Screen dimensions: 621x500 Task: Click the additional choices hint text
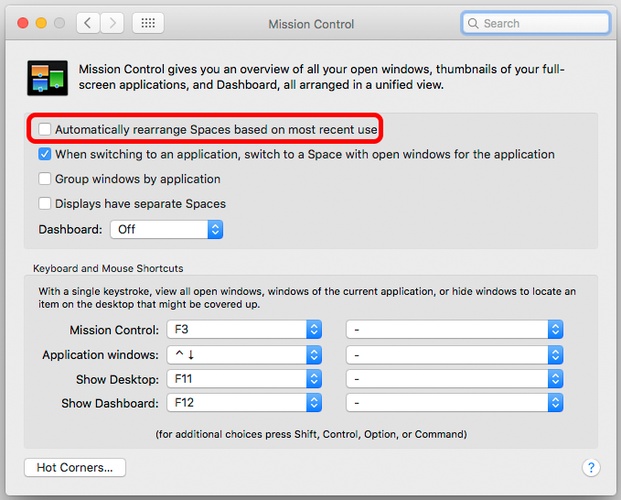tap(311, 434)
